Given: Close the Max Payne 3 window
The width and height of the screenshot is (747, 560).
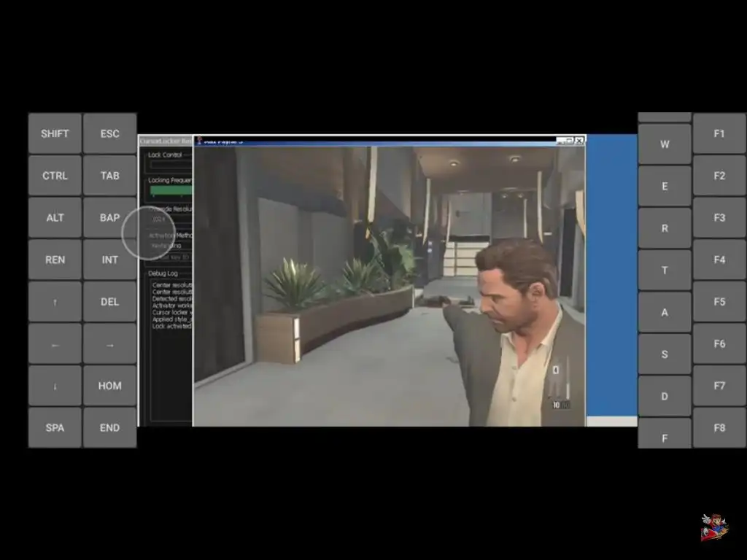Looking at the screenshot, I should point(579,141).
